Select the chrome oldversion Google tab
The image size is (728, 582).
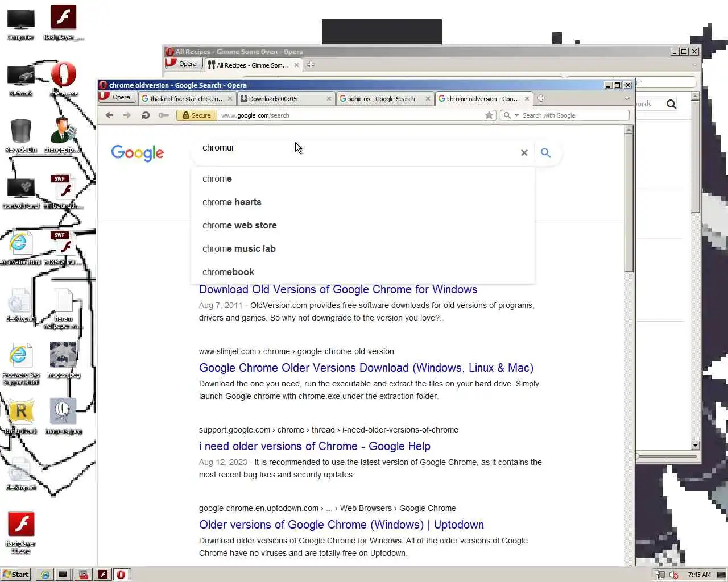(483, 98)
